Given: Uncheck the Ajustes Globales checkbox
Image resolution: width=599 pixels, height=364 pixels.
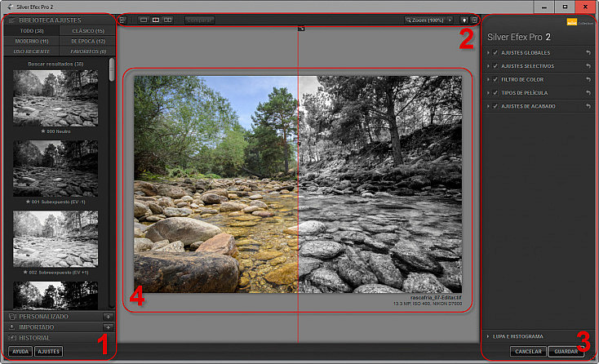Looking at the screenshot, I should 495,53.
